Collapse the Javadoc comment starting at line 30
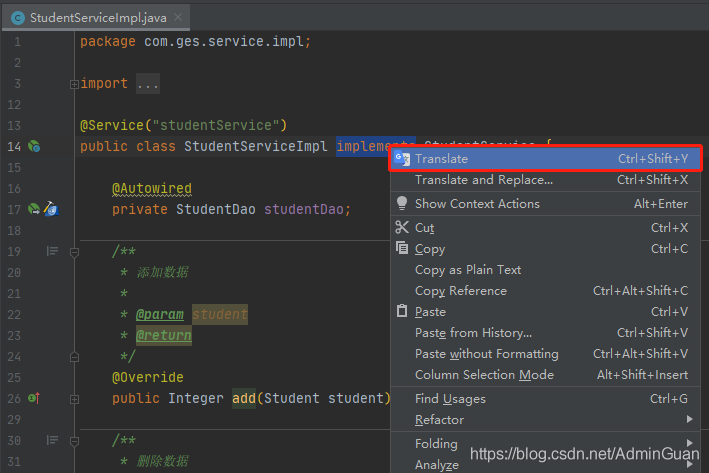Image resolution: width=709 pixels, height=473 pixels. point(75,441)
